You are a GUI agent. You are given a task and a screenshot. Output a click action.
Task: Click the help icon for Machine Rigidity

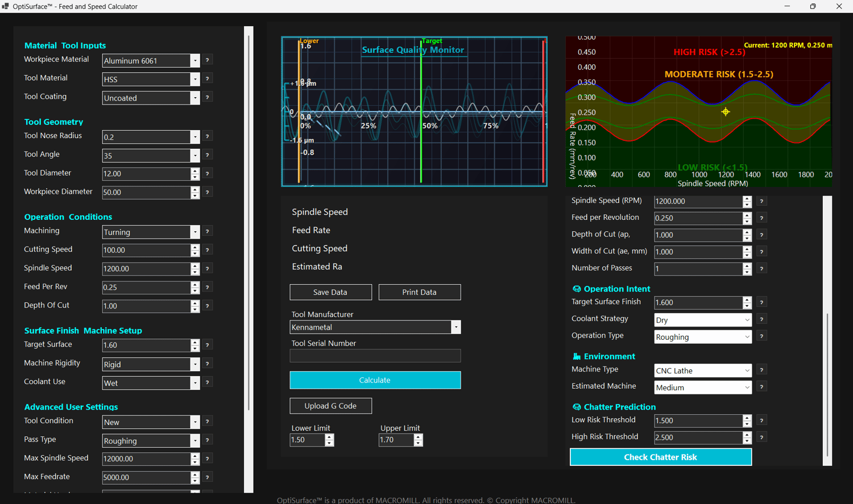pos(208,364)
